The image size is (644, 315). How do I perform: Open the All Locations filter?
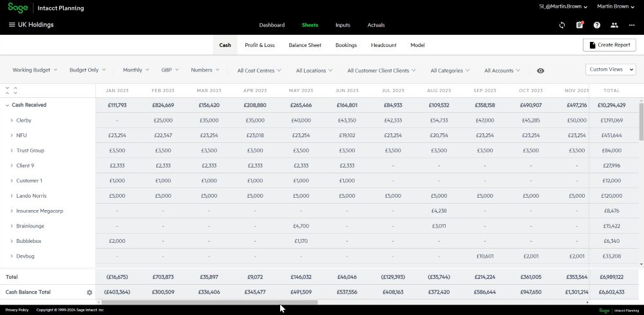point(314,71)
